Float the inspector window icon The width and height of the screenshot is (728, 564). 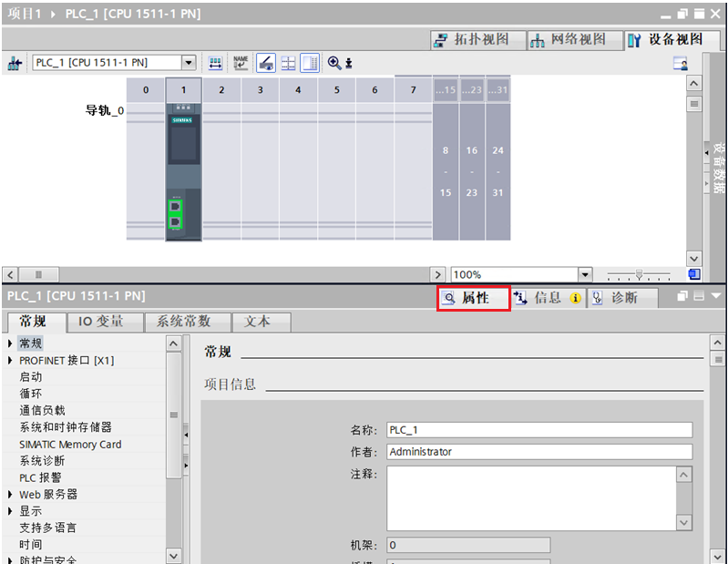click(x=682, y=296)
